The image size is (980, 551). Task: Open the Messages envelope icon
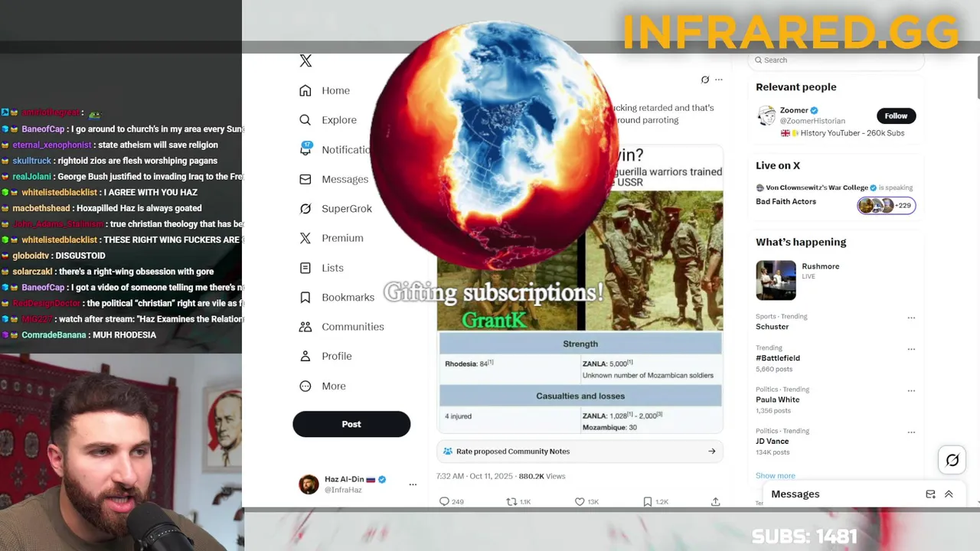[305, 179]
